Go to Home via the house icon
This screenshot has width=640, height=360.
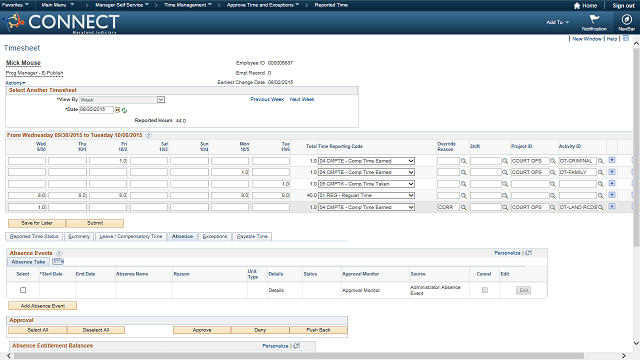pyautogui.click(x=577, y=6)
